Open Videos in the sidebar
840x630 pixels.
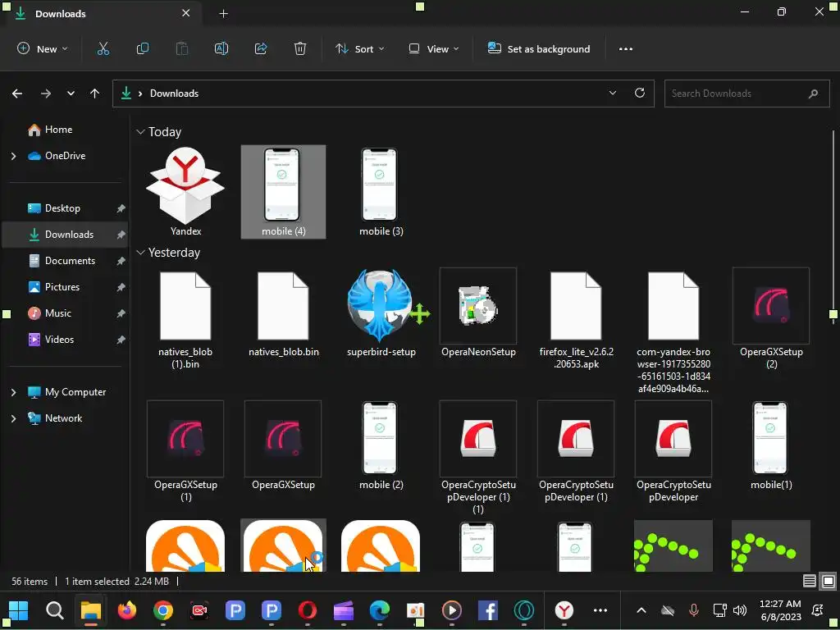59,340
